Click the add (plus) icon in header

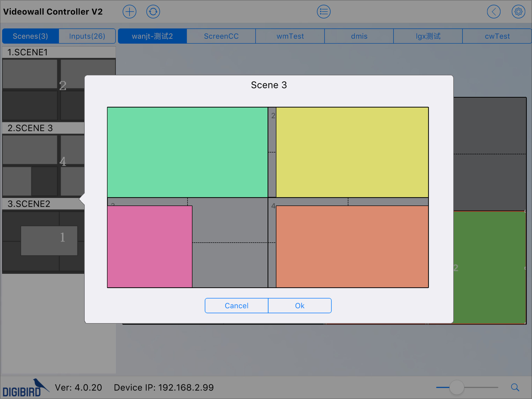[x=129, y=11]
